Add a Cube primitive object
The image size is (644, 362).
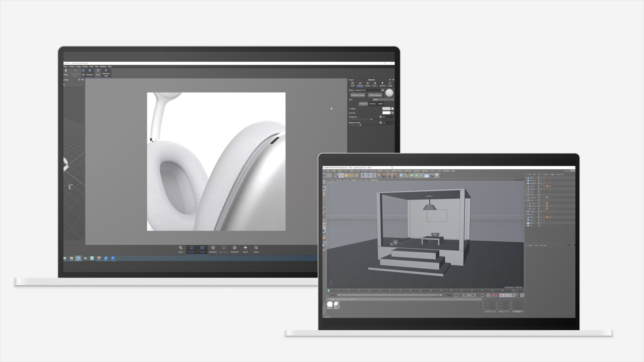401,175
